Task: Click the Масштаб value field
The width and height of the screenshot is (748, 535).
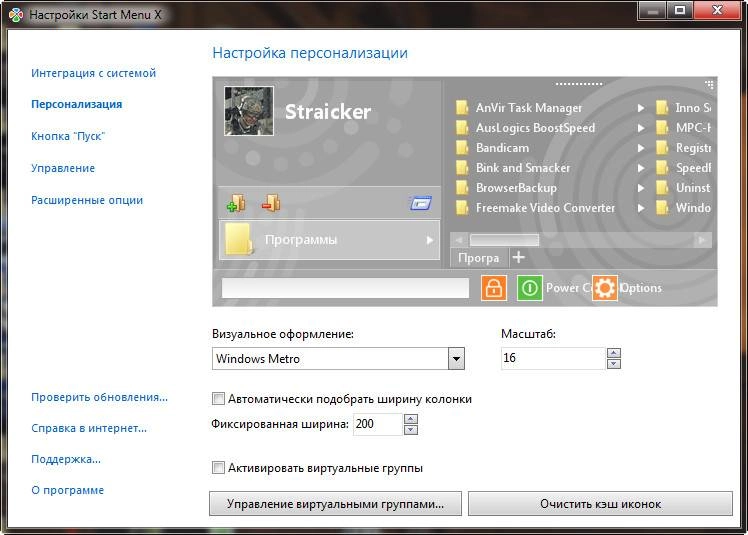Action: tap(553, 358)
